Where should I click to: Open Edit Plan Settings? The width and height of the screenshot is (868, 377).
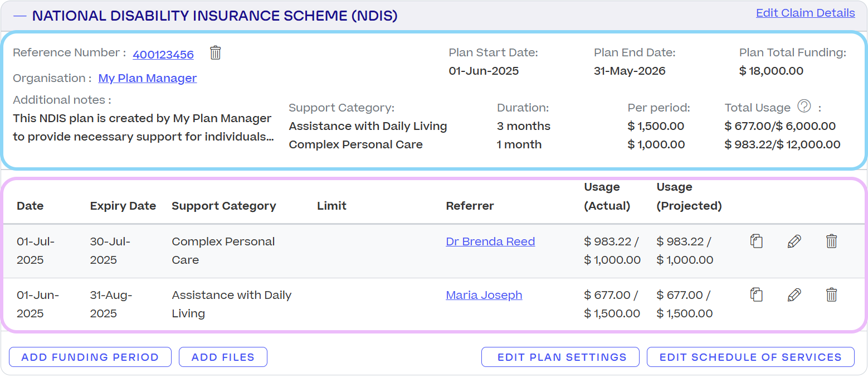560,357
